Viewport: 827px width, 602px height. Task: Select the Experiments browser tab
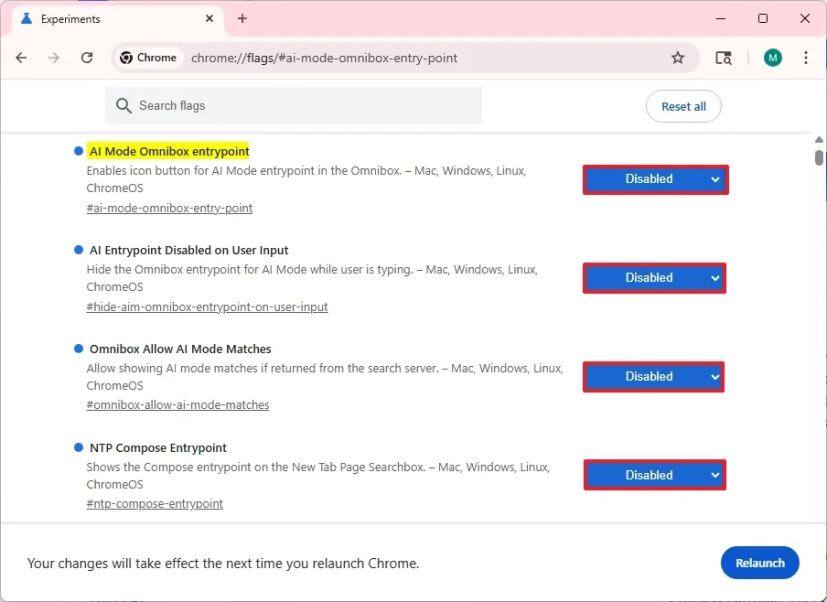[x=110, y=18]
